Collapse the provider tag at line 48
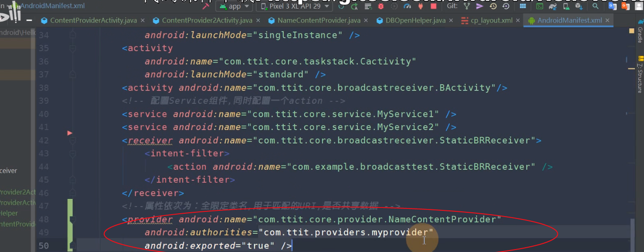The height and width of the screenshot is (252, 644). pyautogui.click(x=72, y=219)
